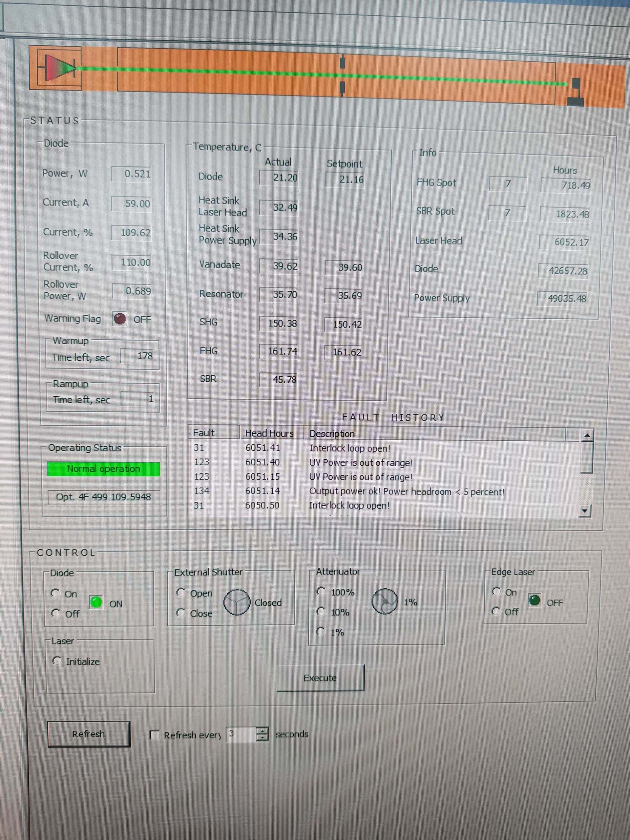The image size is (630, 840).
Task: Click the Execute button
Action: [320, 678]
